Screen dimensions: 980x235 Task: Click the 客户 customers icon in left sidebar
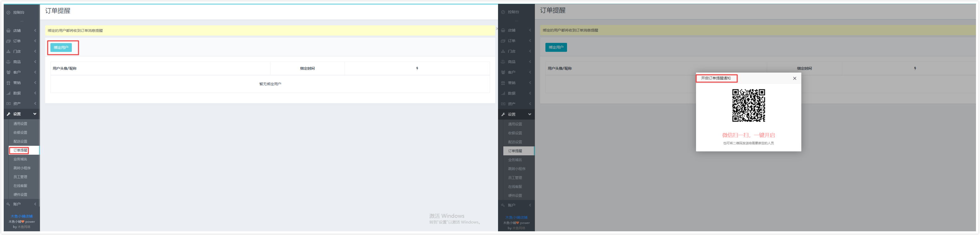pyautogui.click(x=8, y=73)
